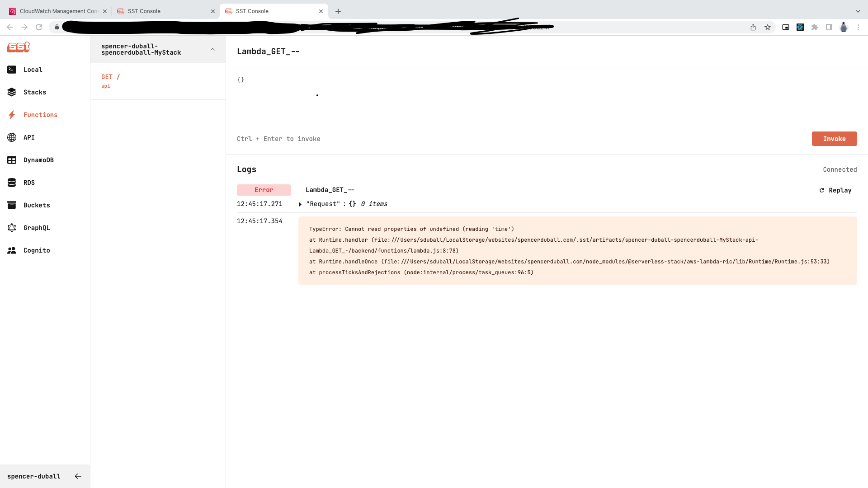868x488 pixels.
Task: Click the SST logo
Action: 18,47
